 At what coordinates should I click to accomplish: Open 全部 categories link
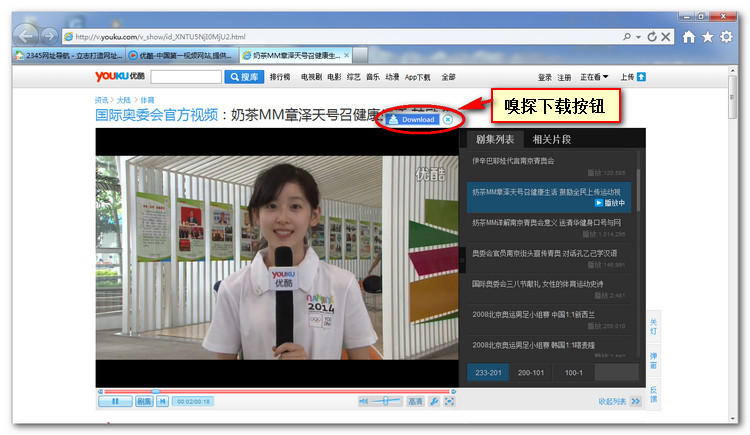[448, 77]
